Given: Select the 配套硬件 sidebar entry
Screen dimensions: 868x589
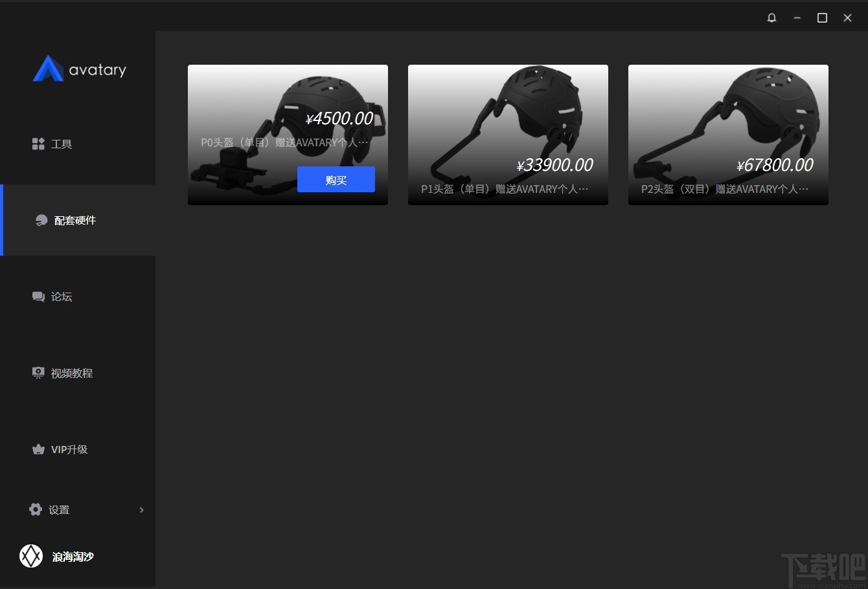Looking at the screenshot, I should point(78,220).
